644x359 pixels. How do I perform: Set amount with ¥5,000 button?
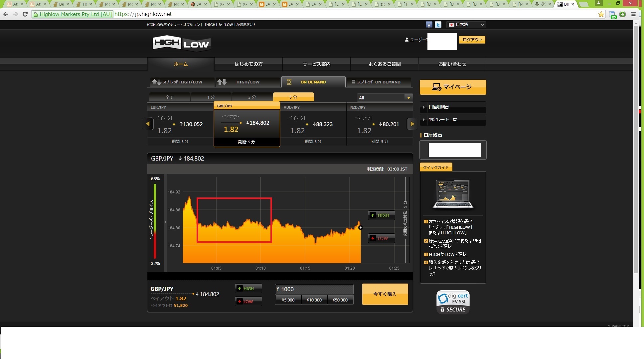288,300
